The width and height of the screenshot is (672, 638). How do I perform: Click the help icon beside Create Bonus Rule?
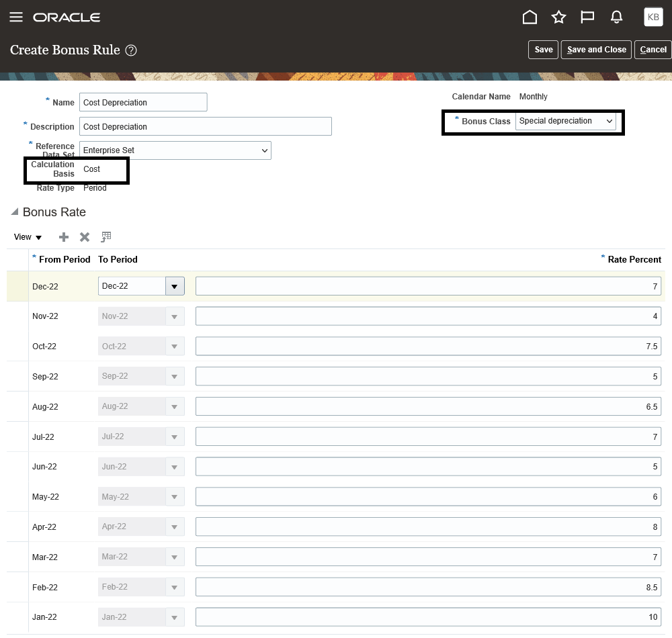pyautogui.click(x=132, y=50)
